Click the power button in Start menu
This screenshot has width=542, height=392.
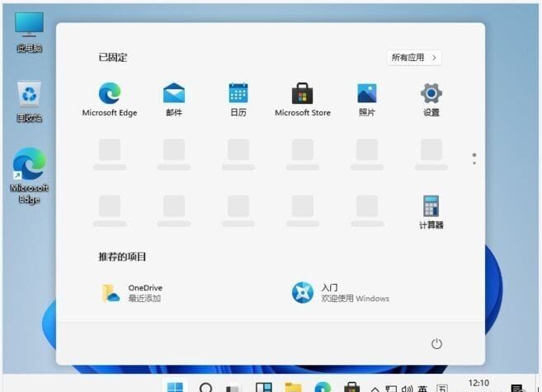(436, 343)
